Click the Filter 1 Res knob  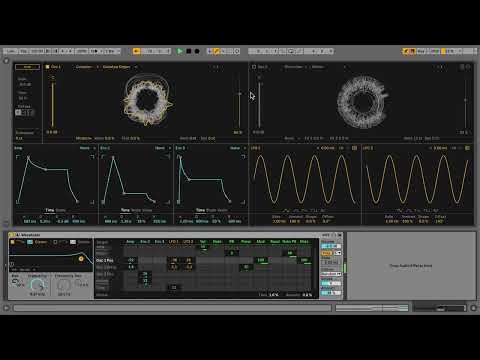click(15, 282)
